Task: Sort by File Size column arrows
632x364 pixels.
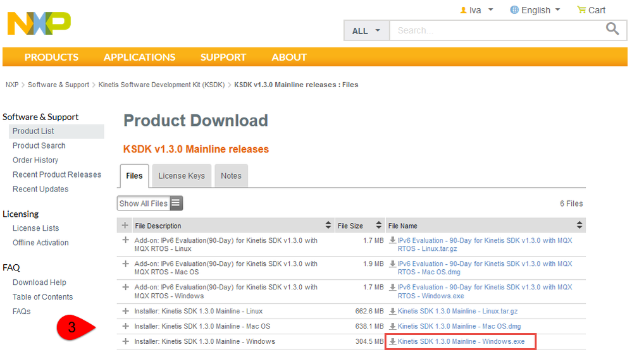Action: pyautogui.click(x=378, y=225)
